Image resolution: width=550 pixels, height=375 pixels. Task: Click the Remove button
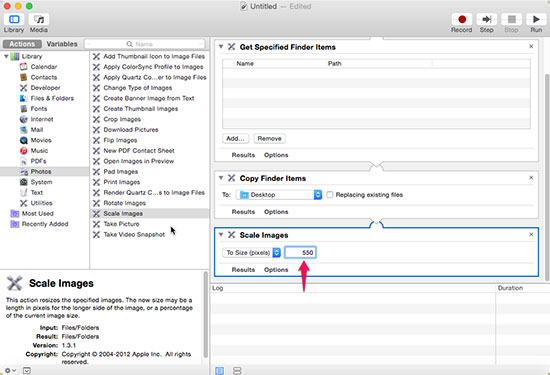(269, 139)
